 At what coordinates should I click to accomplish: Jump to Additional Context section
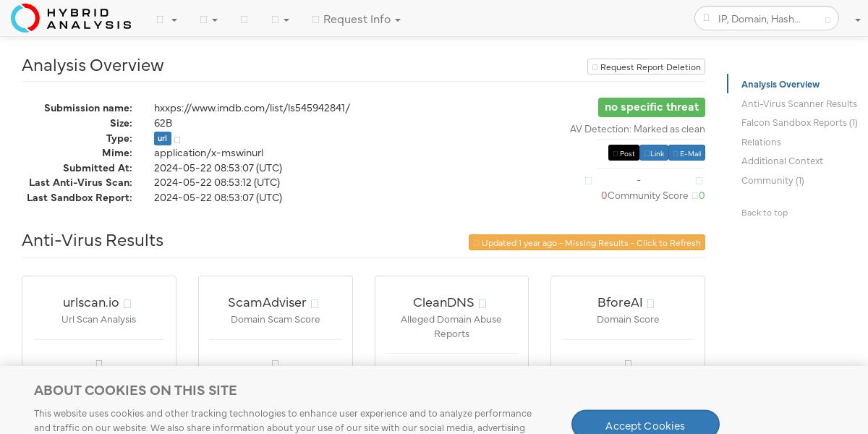coord(782,161)
